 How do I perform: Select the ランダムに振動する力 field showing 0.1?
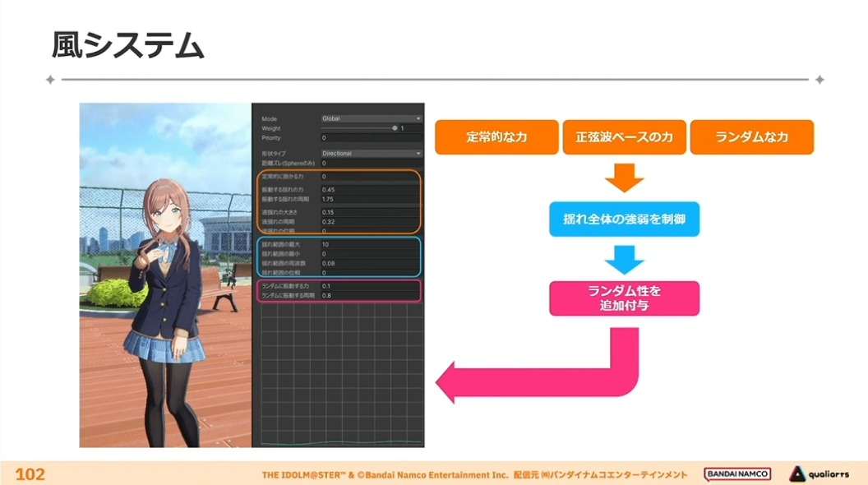[x=369, y=286]
